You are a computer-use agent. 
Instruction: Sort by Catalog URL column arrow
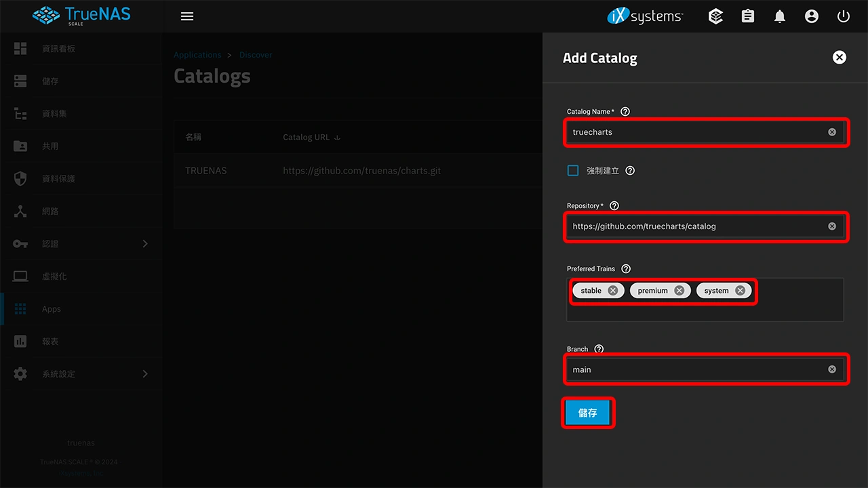pyautogui.click(x=338, y=138)
